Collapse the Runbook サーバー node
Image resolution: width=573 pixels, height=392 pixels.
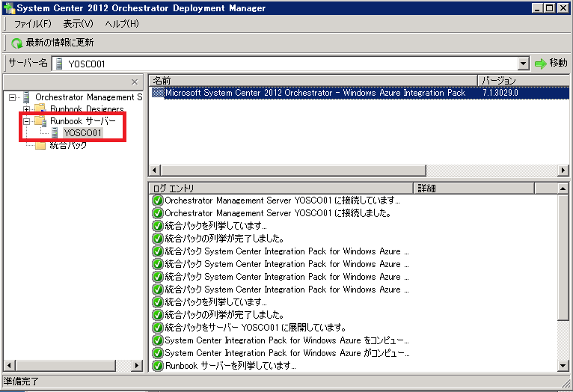[26, 121]
